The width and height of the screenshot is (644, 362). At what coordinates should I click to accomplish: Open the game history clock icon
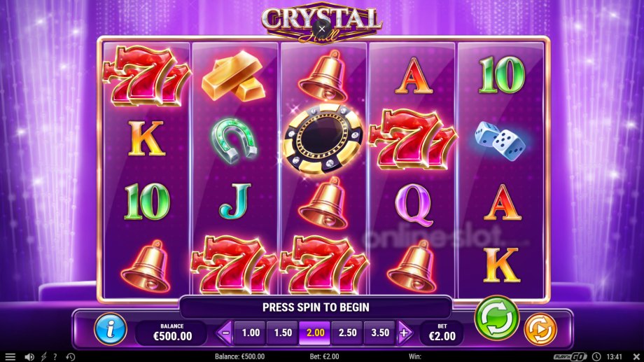tap(71, 356)
